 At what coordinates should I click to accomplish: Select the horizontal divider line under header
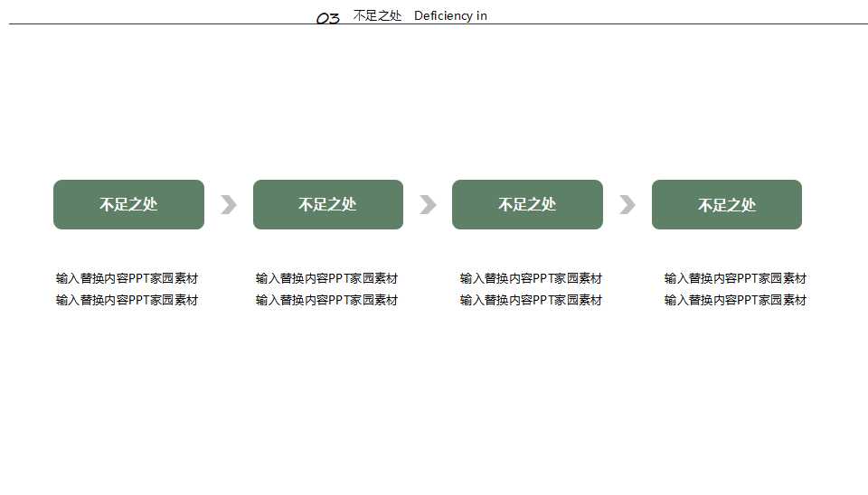pyautogui.click(x=633, y=24)
